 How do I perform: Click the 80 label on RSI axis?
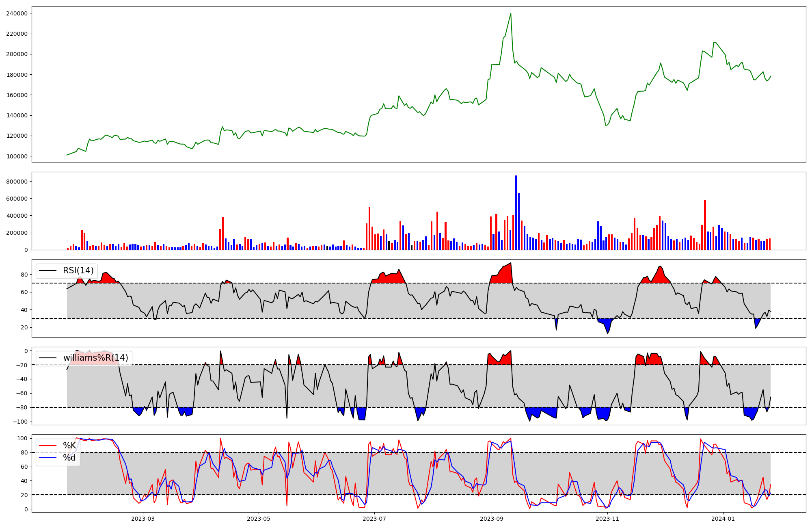(24, 275)
